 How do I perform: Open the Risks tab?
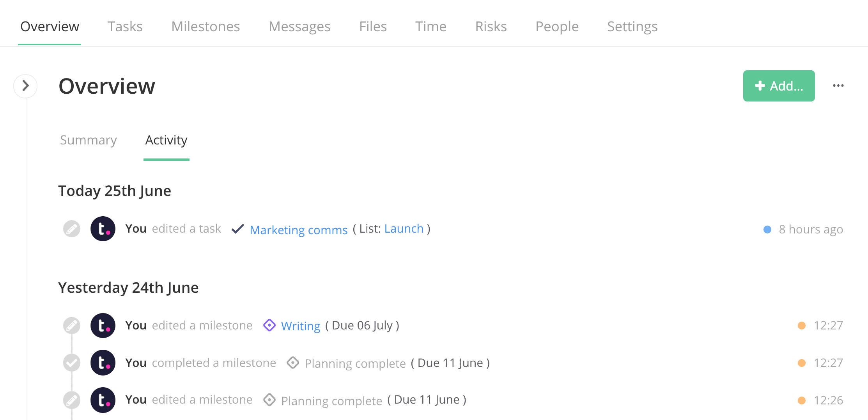point(491,27)
